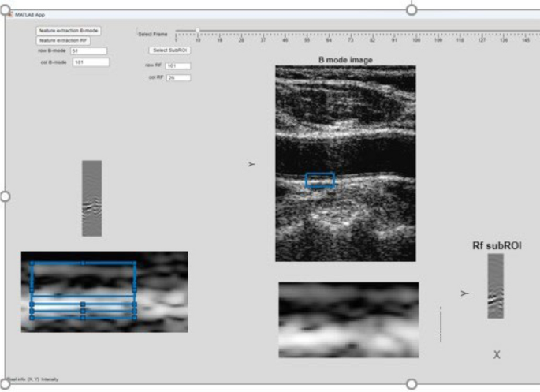Click the MATLAB App logo icon in title bar

[x=10, y=14]
